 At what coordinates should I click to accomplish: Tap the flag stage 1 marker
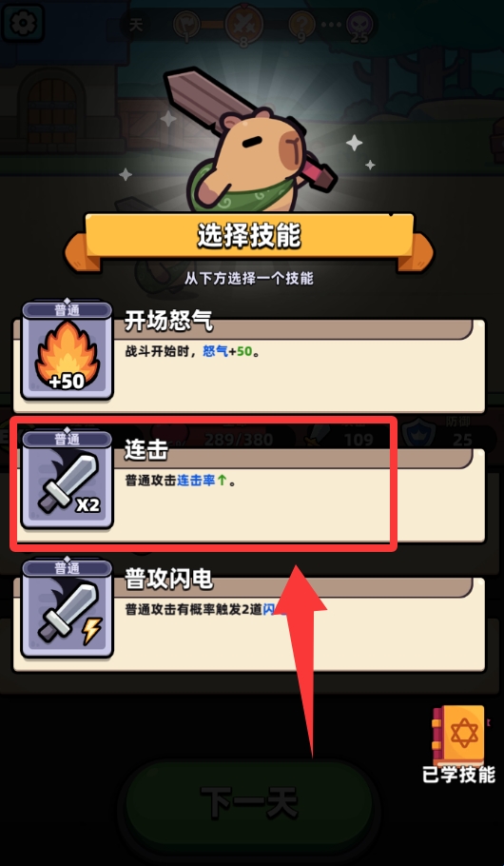[x=186, y=25]
